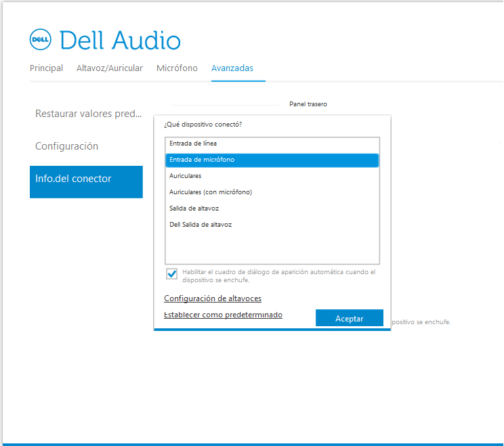This screenshot has height=446, width=504.
Task: Open the Configuración side section
Action: pos(66,146)
